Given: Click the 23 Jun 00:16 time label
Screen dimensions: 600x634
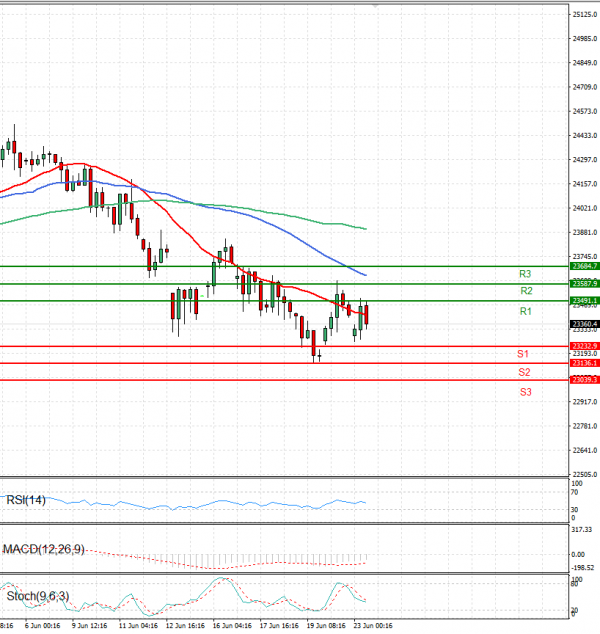Looking at the screenshot, I should (373, 626).
